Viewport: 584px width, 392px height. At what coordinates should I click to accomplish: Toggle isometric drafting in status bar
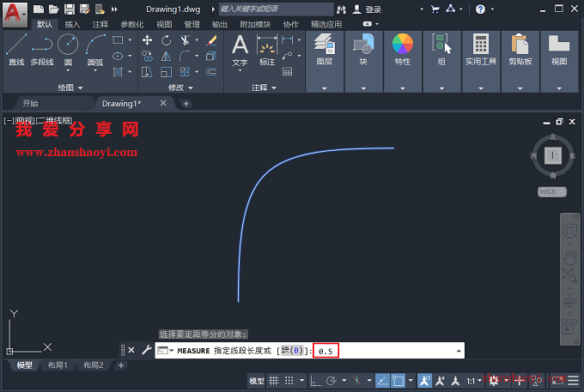[x=356, y=381]
